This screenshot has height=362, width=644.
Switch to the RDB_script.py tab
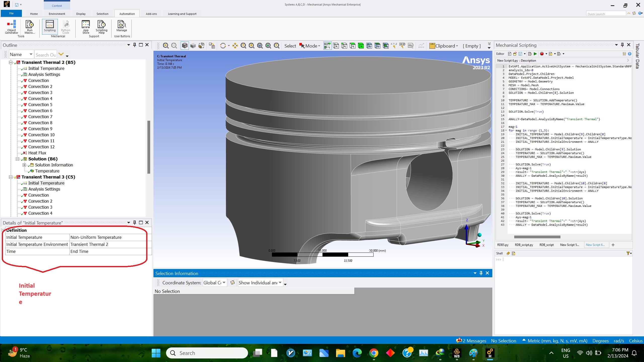(524, 245)
